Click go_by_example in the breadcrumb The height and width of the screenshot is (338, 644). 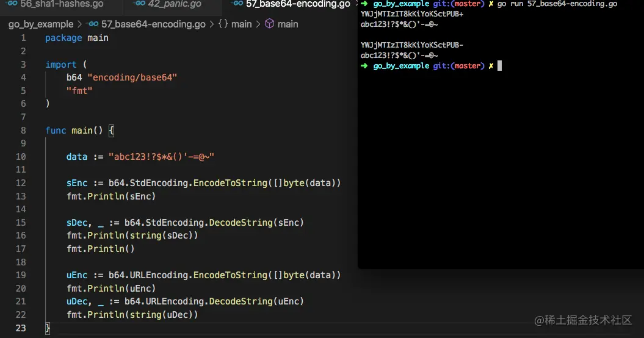pyautogui.click(x=41, y=24)
